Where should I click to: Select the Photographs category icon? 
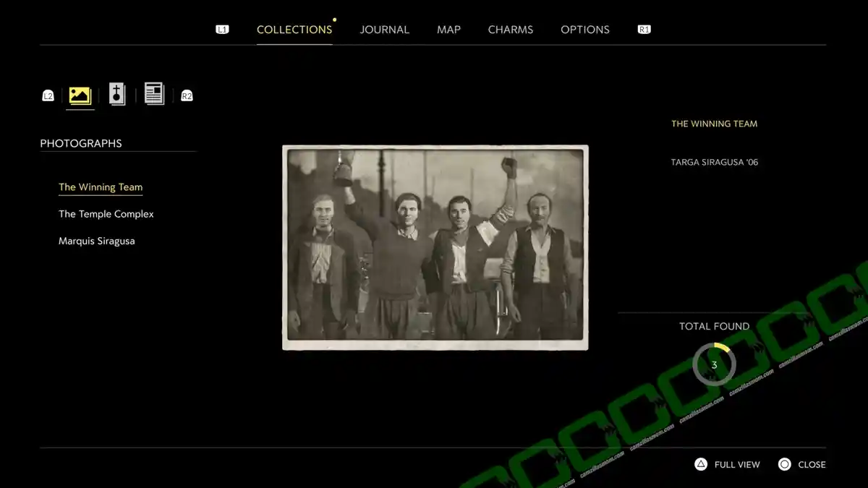coord(80,95)
